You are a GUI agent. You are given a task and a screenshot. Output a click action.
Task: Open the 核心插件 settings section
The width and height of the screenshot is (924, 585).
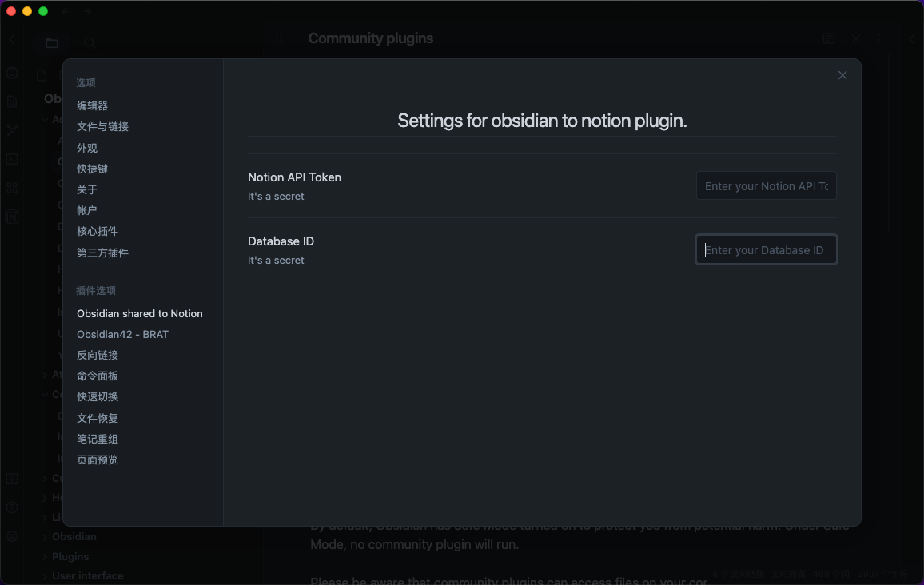pos(98,232)
